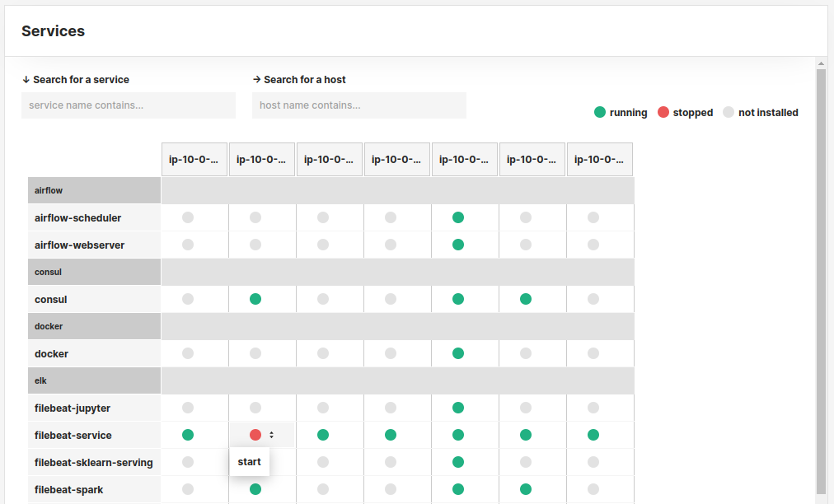Click the green running airflow-scheduler status dot
The width and height of the screenshot is (834, 504).
(458, 217)
